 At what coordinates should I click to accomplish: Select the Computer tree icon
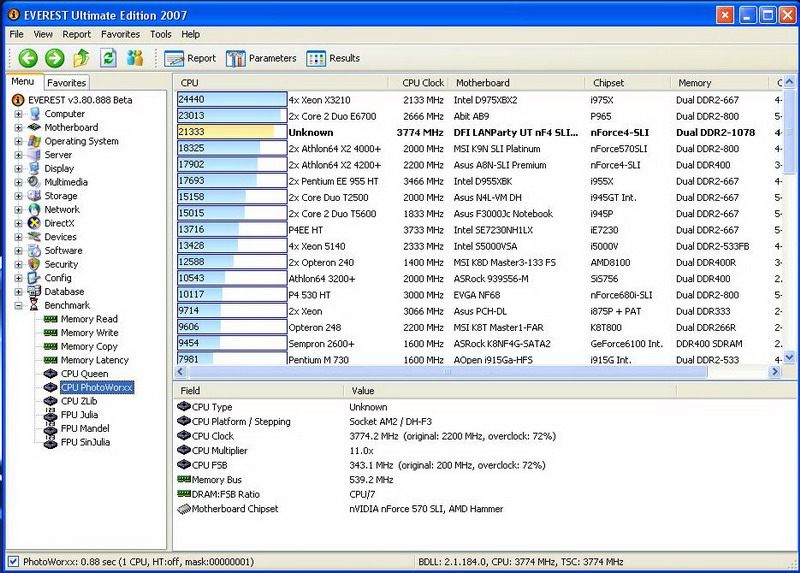pyautogui.click(x=35, y=114)
